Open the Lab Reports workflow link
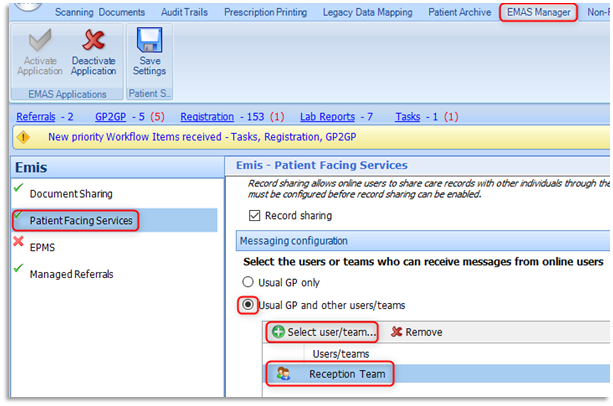613x406 pixels. pos(328,117)
